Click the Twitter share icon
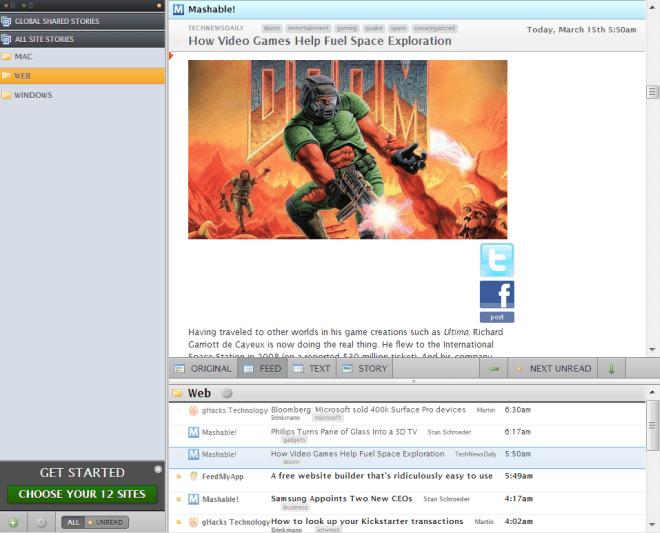Screen dimensions: 660x533 (497, 259)
